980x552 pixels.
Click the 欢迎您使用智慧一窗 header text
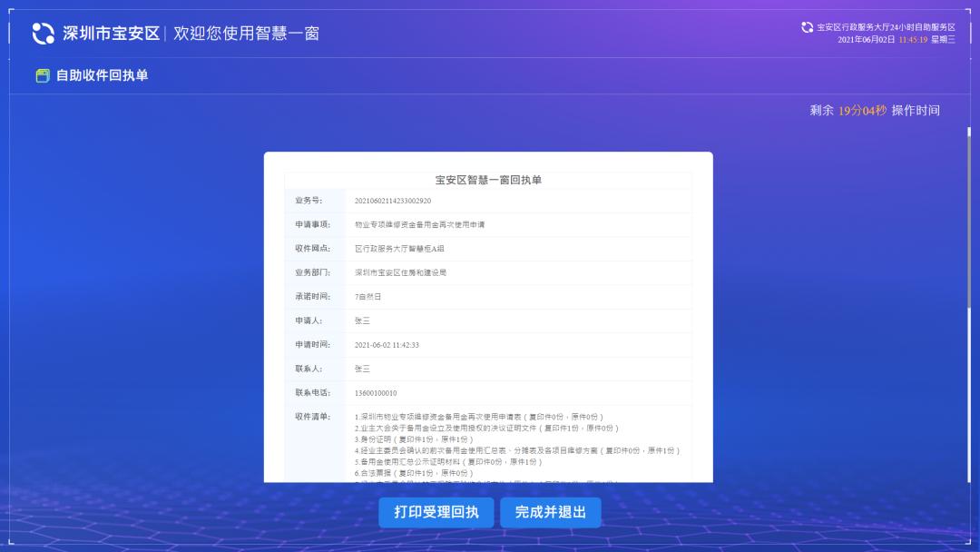[x=246, y=34]
